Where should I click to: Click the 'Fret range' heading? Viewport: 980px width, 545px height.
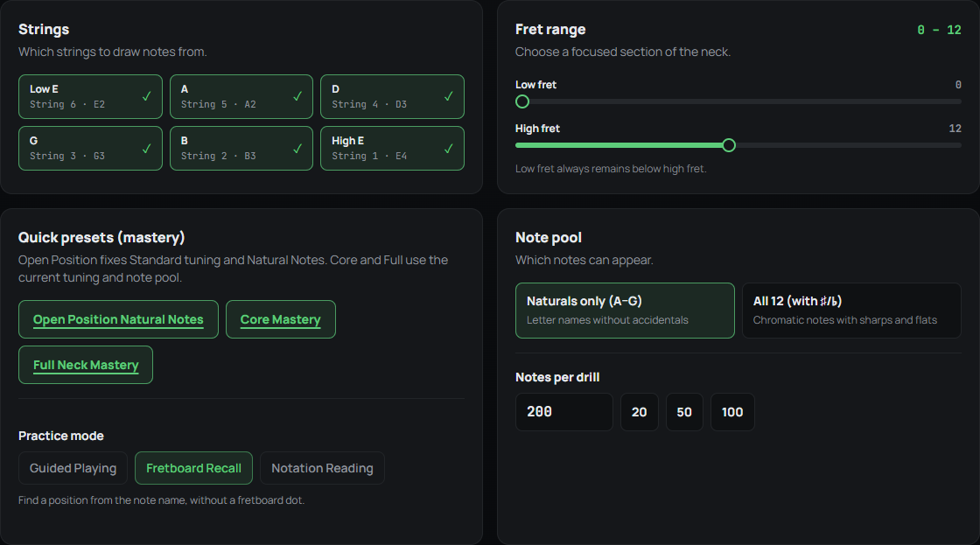[x=550, y=30]
